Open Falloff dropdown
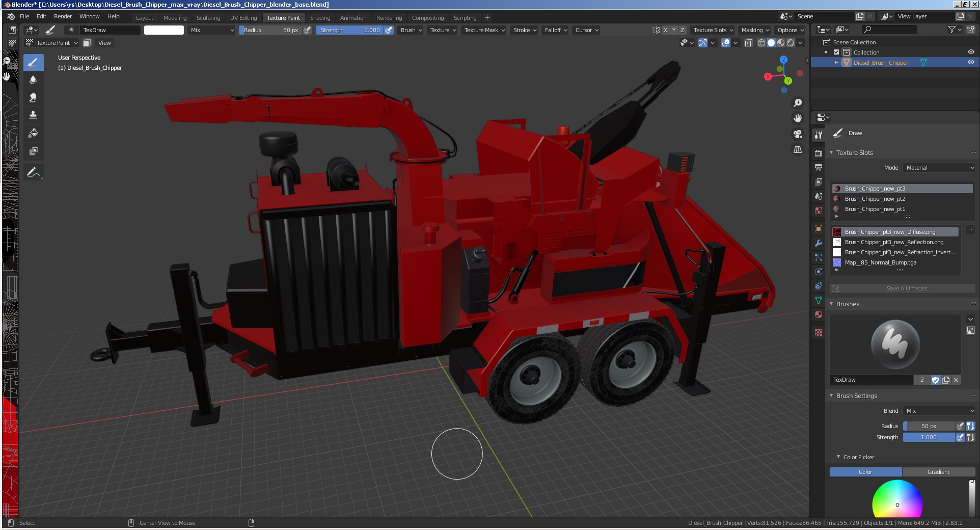 point(556,30)
